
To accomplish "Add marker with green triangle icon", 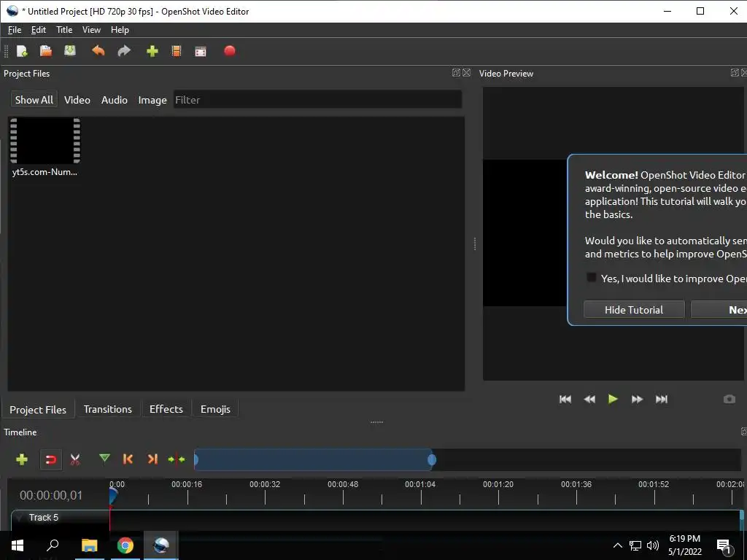I will (x=104, y=459).
